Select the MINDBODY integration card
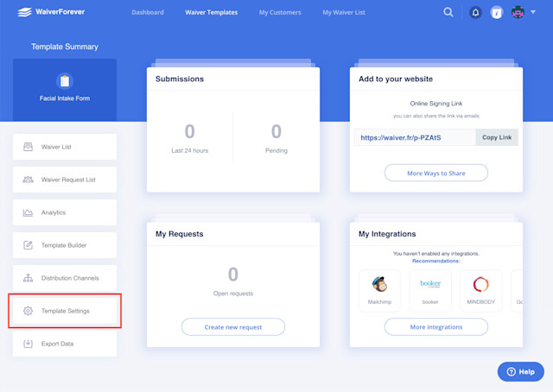553x392 pixels. pos(481,291)
